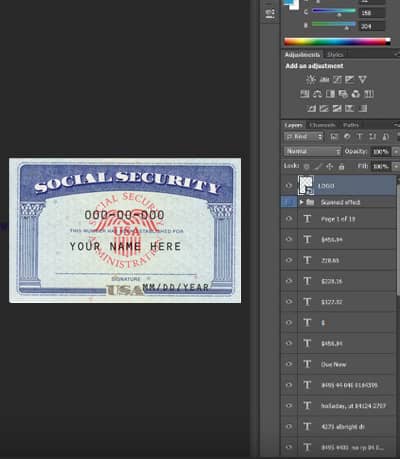Image resolution: width=400 pixels, height=459 pixels.
Task: Click the lock all padlock icon
Action: click(341, 166)
